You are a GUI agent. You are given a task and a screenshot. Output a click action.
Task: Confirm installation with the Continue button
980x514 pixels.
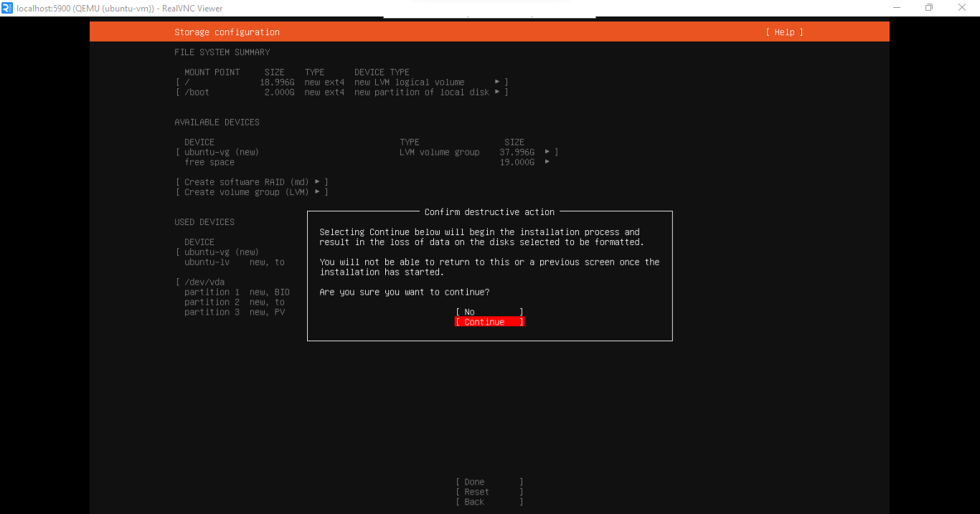click(x=489, y=322)
